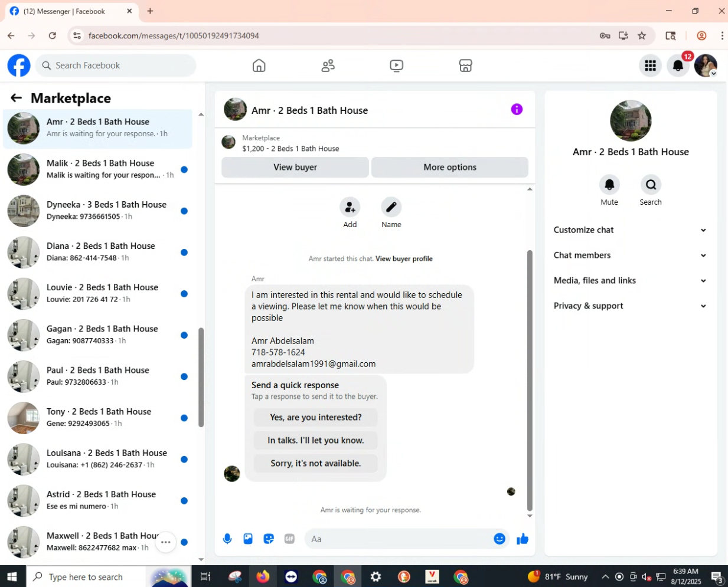728x587 pixels.
Task: Click chat list vertical scrollbar thumb
Action: 201,378
